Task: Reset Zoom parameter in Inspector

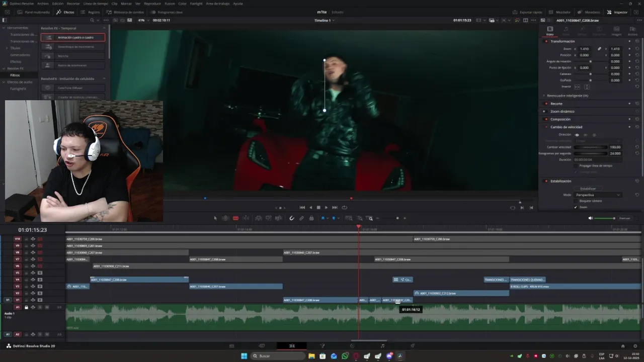Action: [x=637, y=49]
